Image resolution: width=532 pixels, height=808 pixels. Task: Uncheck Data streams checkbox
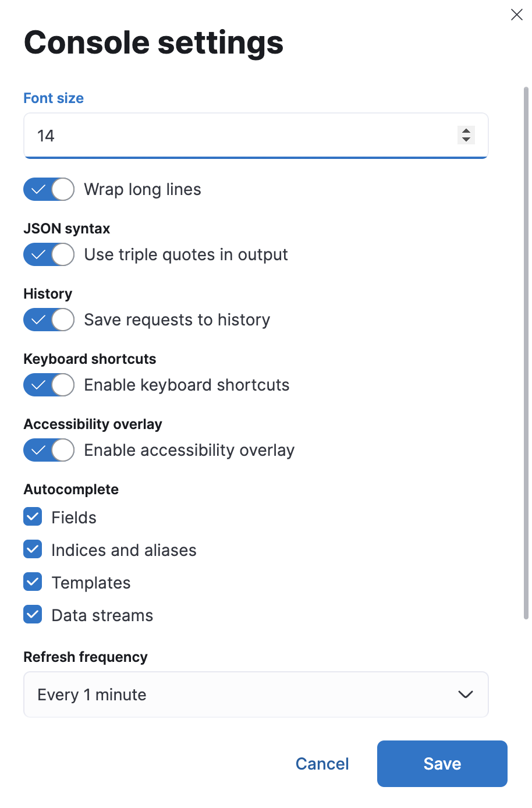[x=33, y=615]
